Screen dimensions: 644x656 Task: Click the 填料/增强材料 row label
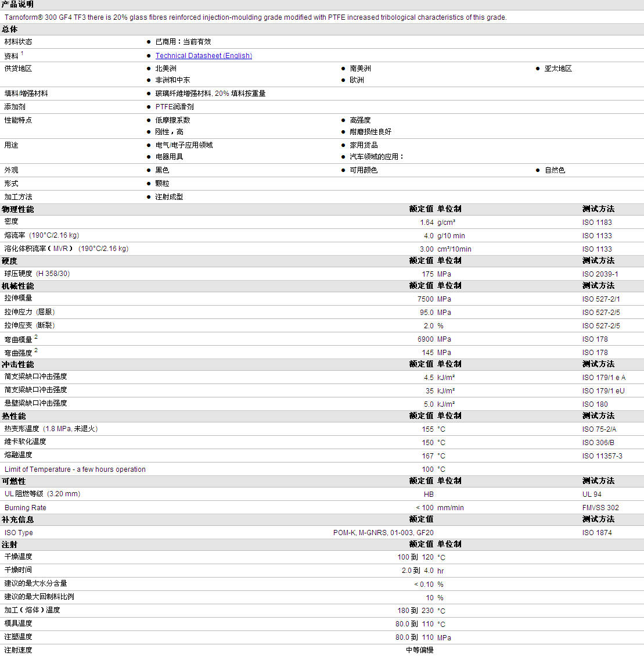click(26, 94)
